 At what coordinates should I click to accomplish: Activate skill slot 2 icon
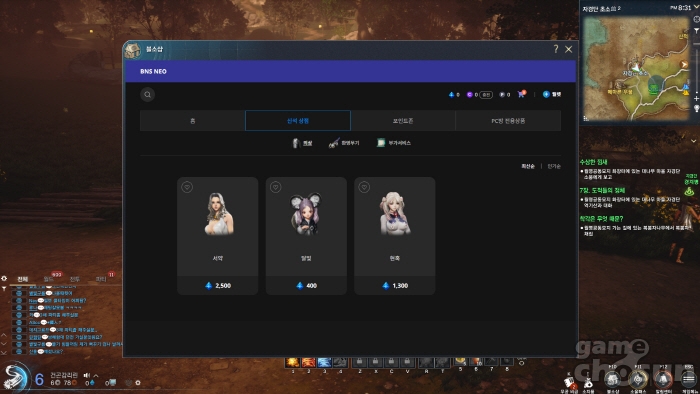coord(308,362)
